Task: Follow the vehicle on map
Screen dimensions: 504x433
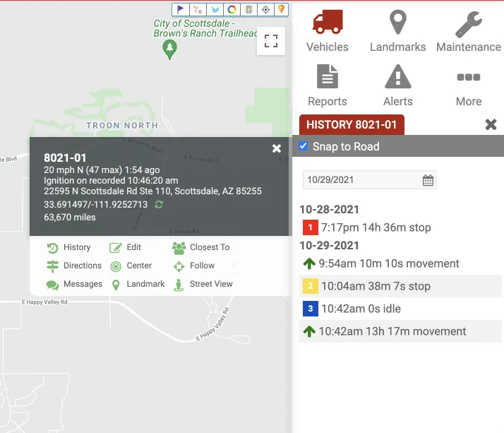Action: pos(194,266)
